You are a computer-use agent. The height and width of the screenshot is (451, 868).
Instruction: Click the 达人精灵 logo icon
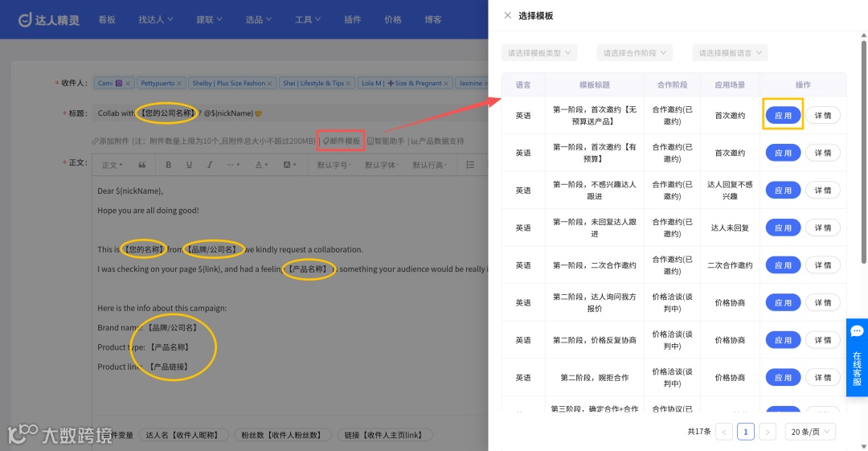[x=24, y=20]
